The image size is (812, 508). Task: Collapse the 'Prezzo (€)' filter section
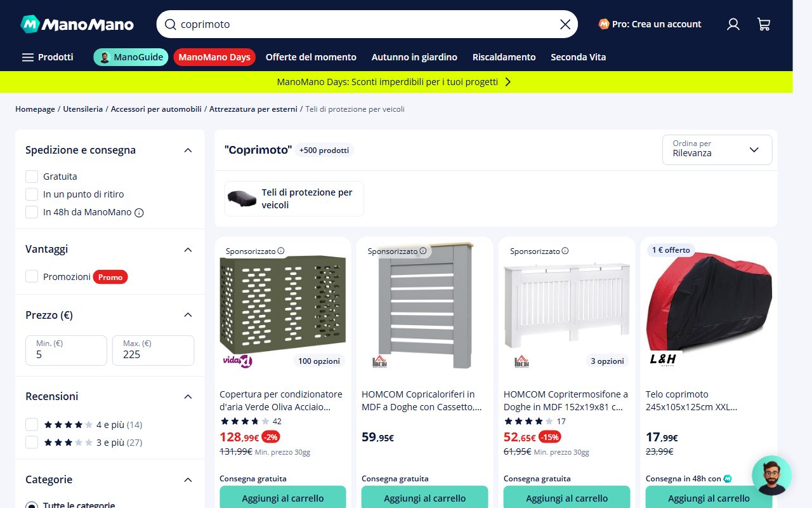coord(188,315)
